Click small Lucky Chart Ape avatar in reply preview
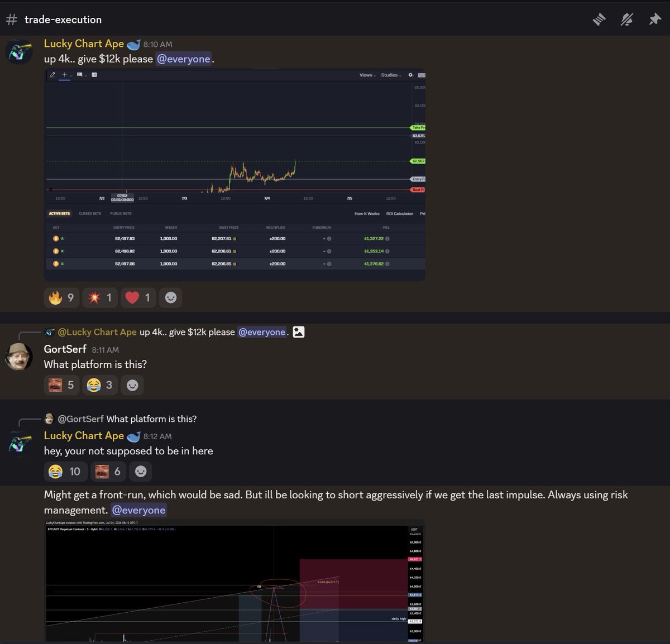Viewport: 670px width, 644px height. 50,332
